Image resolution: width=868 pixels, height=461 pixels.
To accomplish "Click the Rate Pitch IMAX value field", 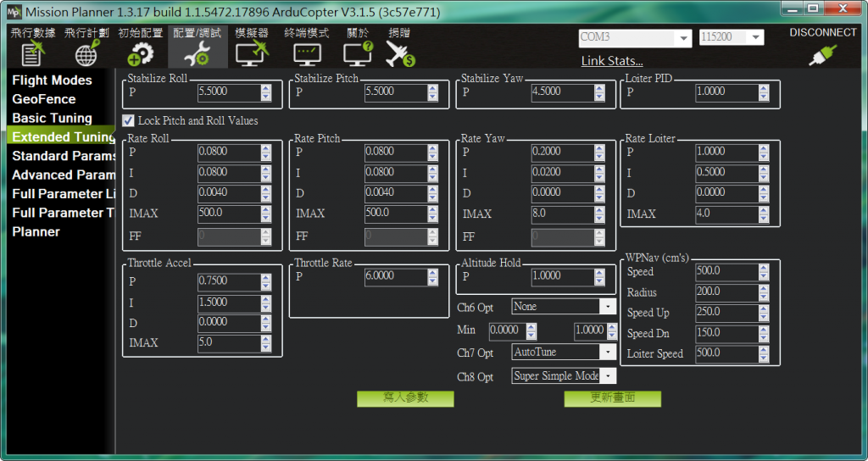I will (396, 214).
